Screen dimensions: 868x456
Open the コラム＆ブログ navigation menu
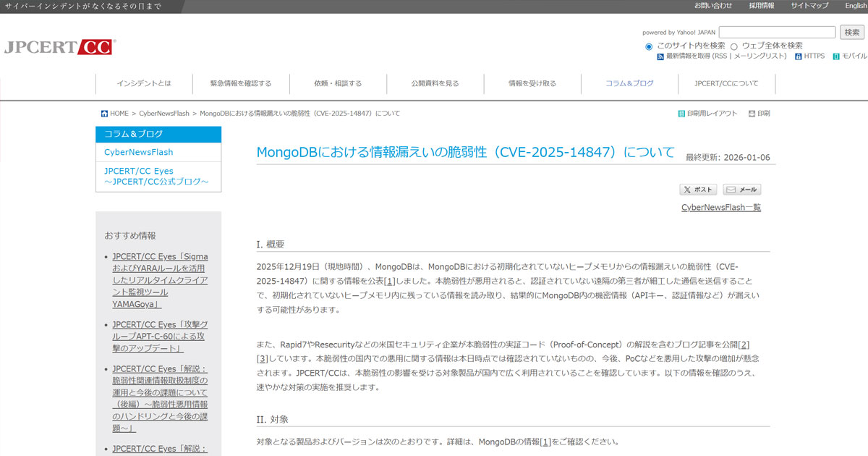tap(629, 83)
